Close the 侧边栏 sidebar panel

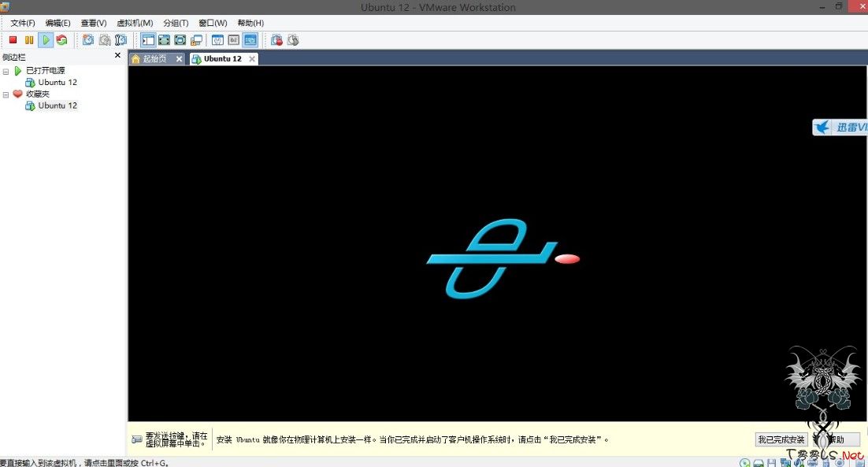(117, 55)
